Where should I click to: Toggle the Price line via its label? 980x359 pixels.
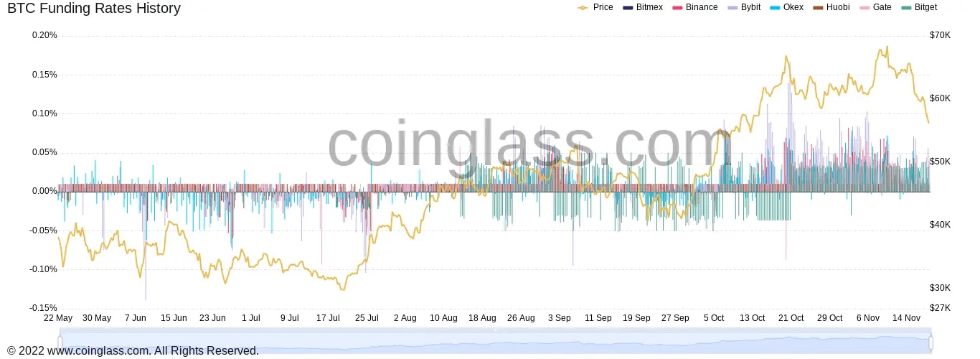[603, 7]
